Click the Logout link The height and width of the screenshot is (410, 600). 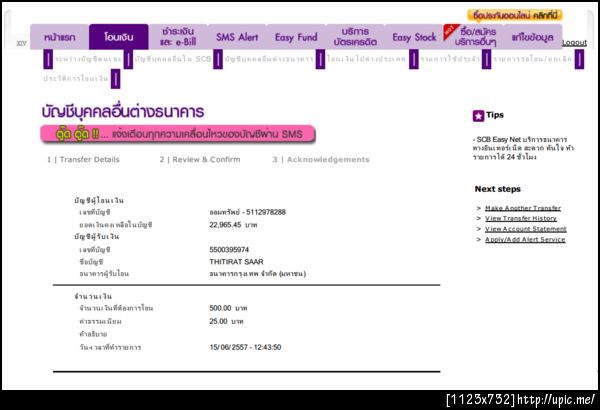point(574,43)
